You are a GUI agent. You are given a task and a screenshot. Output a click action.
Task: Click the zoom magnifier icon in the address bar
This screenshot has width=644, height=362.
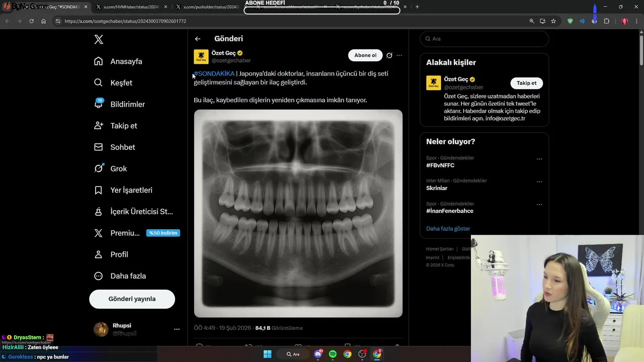coord(532,21)
